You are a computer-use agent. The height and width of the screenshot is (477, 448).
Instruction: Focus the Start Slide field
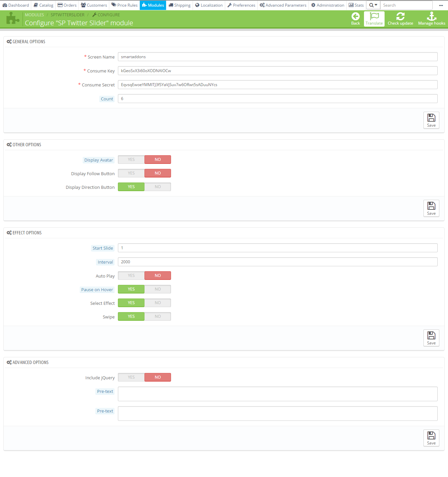pos(278,248)
